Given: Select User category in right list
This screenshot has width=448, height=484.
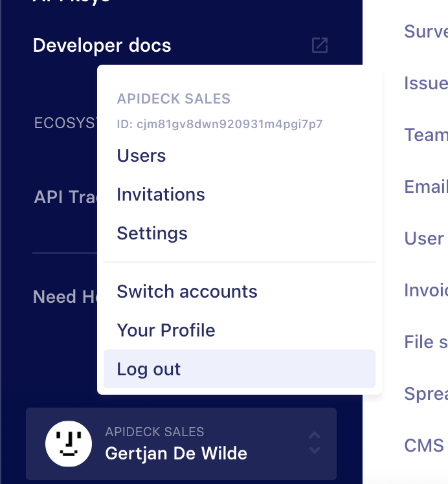Looking at the screenshot, I should pyautogui.click(x=424, y=238).
